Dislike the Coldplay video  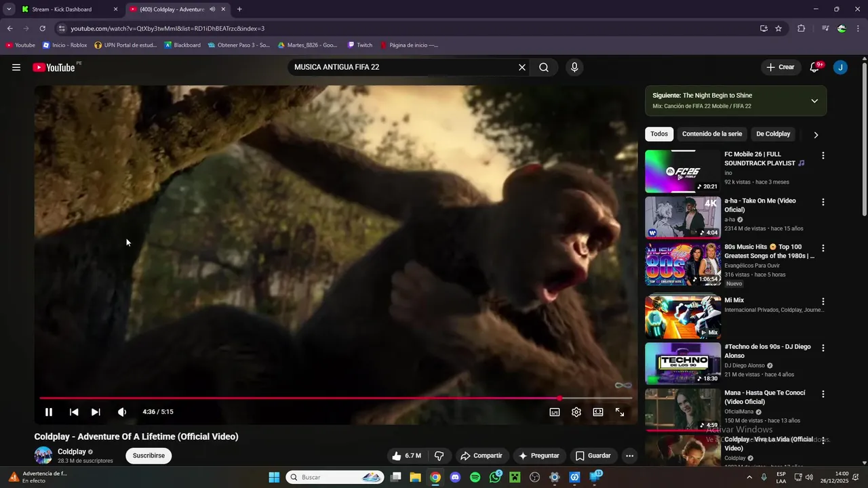pyautogui.click(x=439, y=455)
